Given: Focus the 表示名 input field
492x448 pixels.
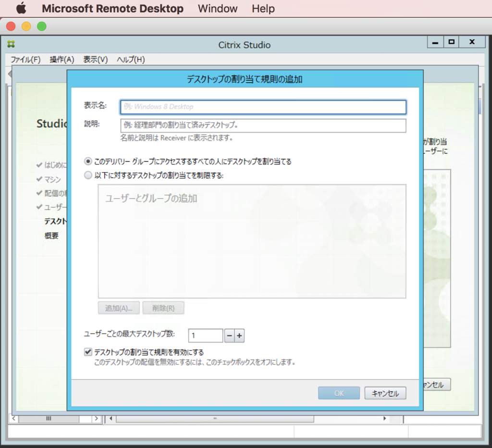Looking at the screenshot, I should 263,107.
